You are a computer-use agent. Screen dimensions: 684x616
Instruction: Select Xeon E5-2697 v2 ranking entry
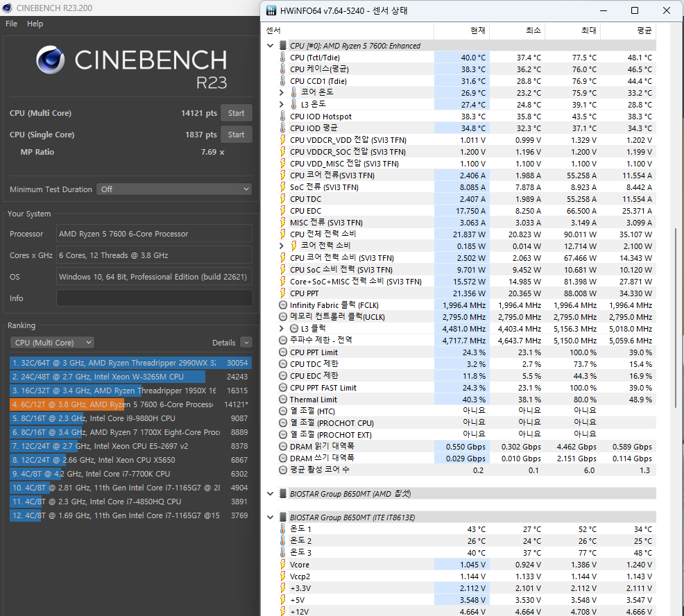point(130,446)
